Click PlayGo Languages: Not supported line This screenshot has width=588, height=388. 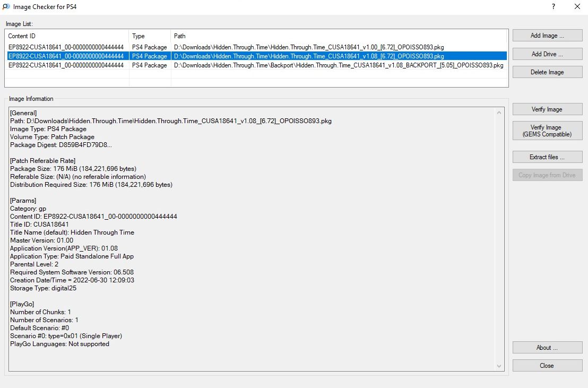coord(59,344)
